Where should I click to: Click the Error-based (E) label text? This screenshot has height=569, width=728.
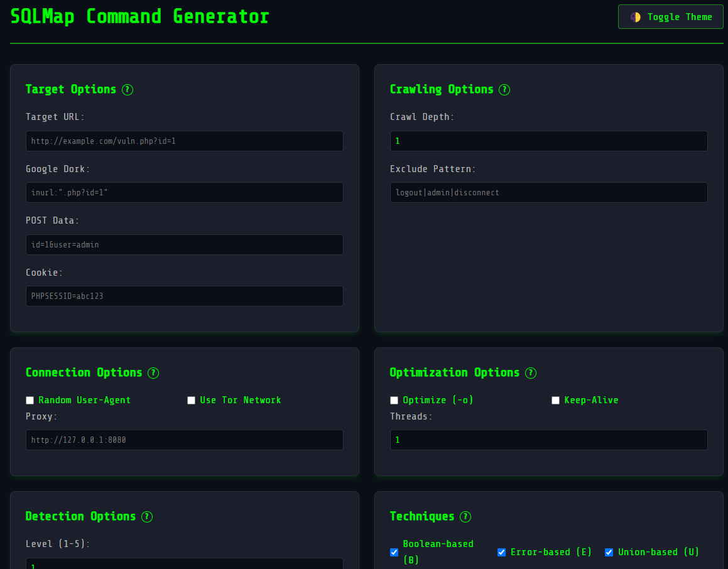pyautogui.click(x=551, y=552)
